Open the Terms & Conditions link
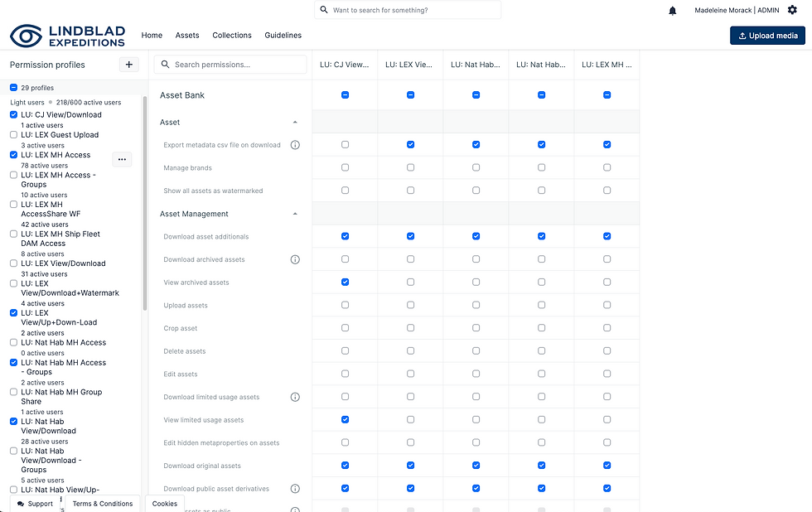 click(x=103, y=504)
